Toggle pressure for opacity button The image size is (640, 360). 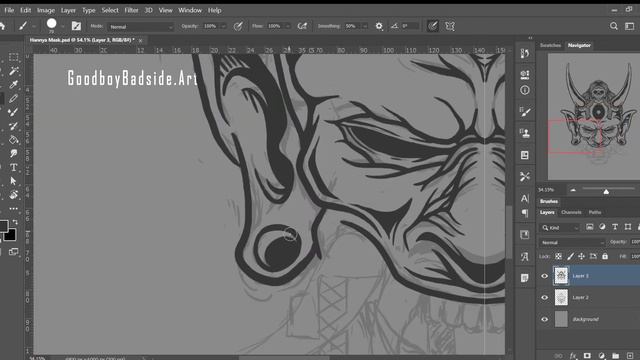click(x=238, y=26)
